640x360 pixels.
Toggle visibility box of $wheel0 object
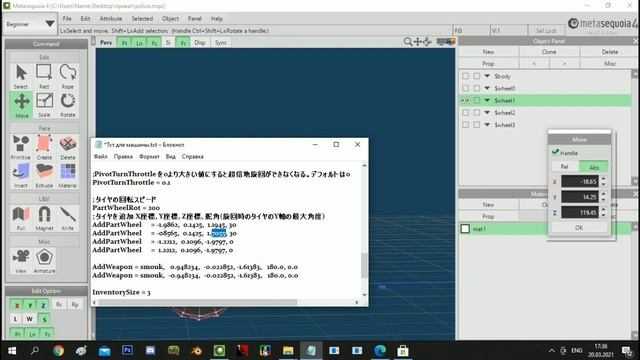tap(465, 88)
